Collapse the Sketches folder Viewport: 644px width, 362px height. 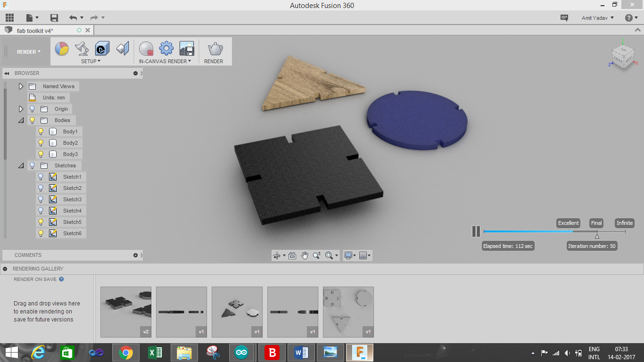[21, 165]
